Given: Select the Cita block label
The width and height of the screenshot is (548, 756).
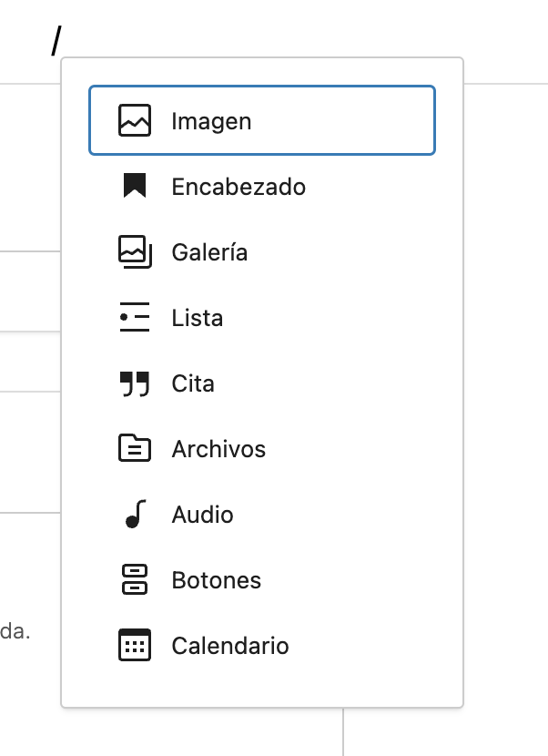Looking at the screenshot, I should [x=193, y=383].
